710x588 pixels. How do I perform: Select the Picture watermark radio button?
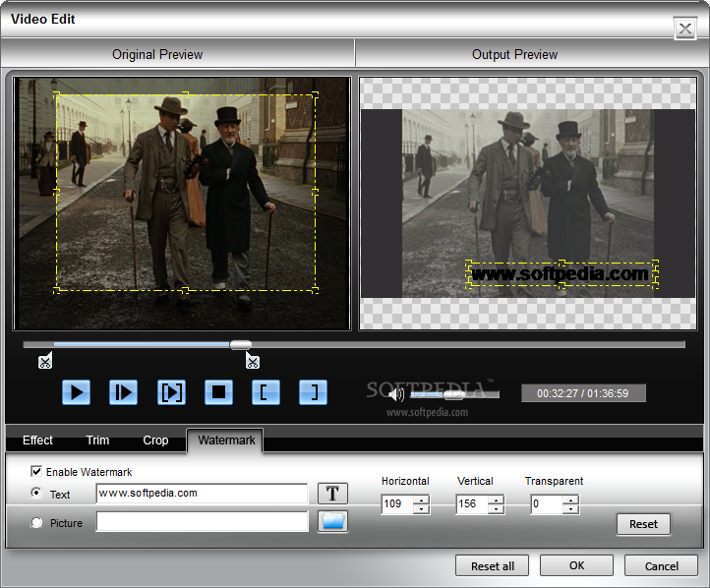click(36, 523)
